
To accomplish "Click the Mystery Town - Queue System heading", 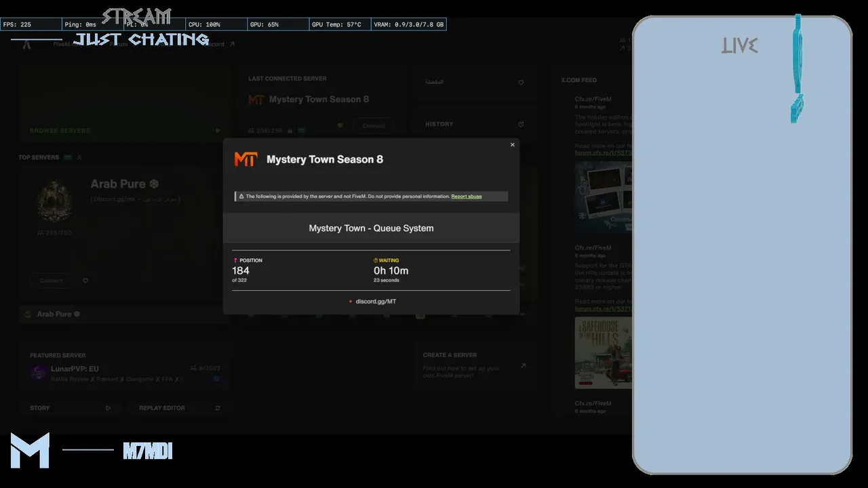I will click(371, 228).
